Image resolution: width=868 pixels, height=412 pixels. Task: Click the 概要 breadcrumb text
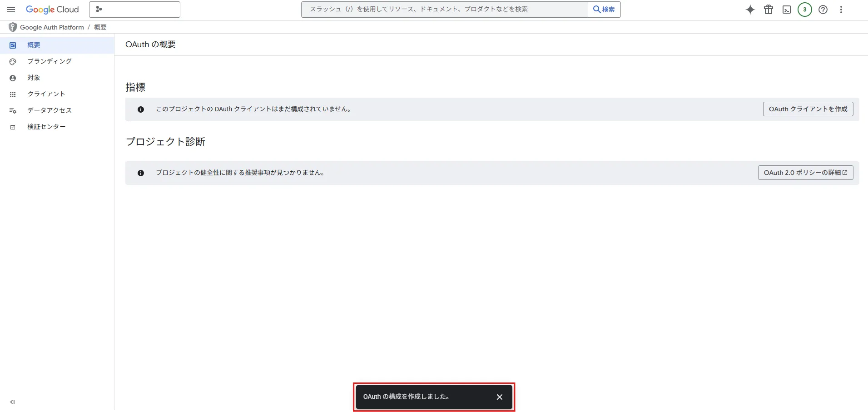100,27
